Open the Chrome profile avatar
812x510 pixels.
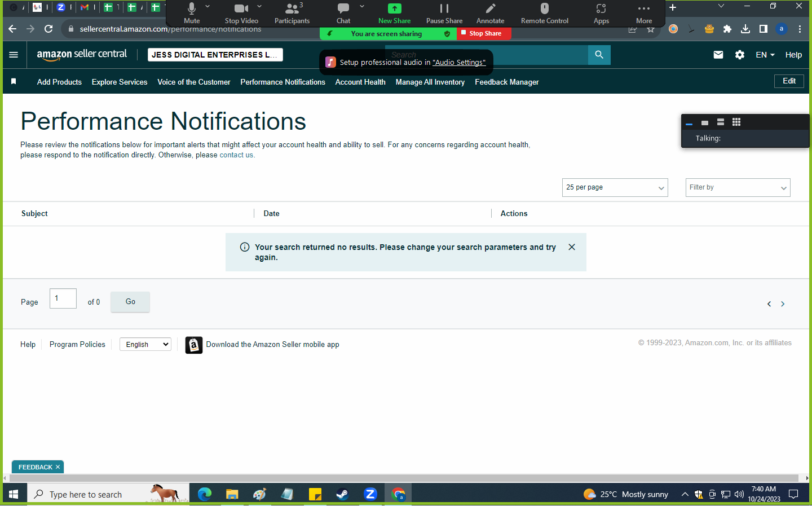782,29
